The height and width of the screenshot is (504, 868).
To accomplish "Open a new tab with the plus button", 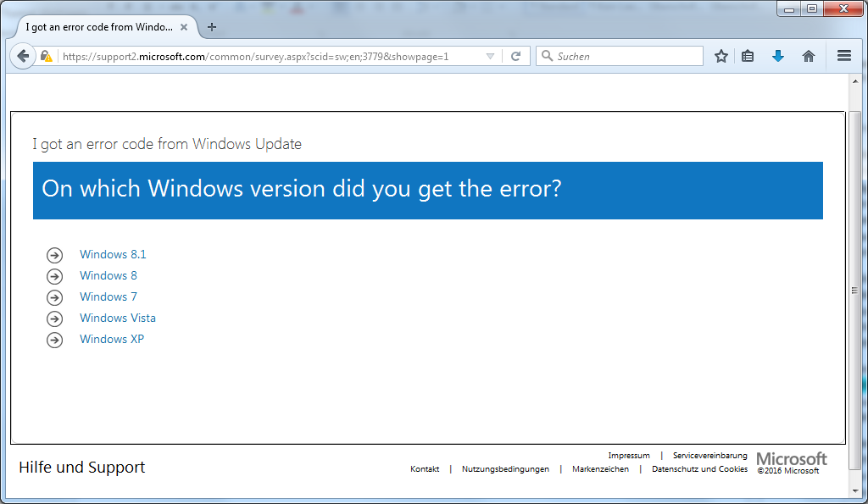I will 211,27.
